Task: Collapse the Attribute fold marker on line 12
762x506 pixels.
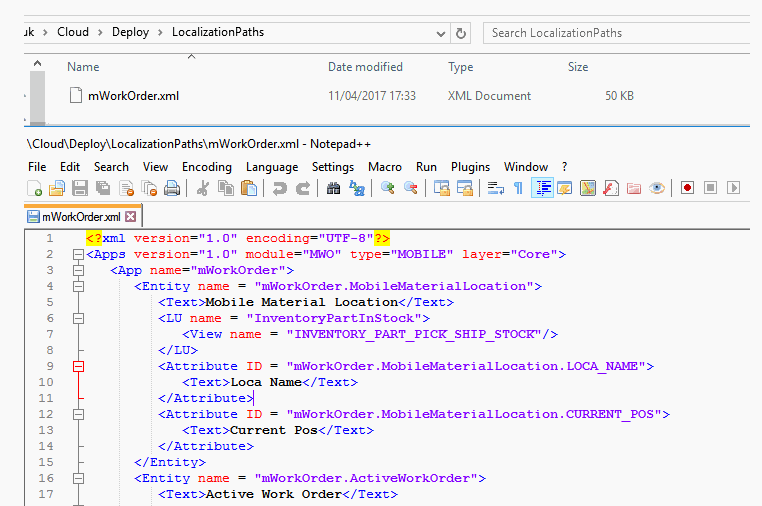Action: coord(78,414)
